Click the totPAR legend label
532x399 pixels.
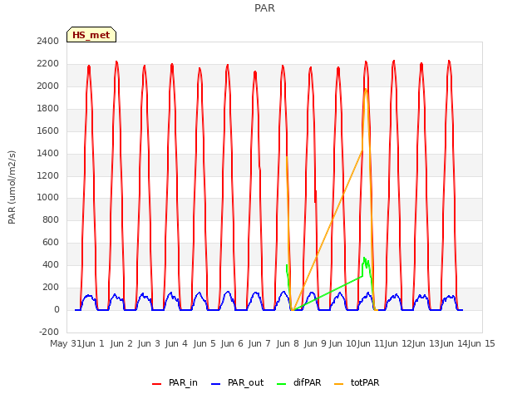tap(365, 382)
